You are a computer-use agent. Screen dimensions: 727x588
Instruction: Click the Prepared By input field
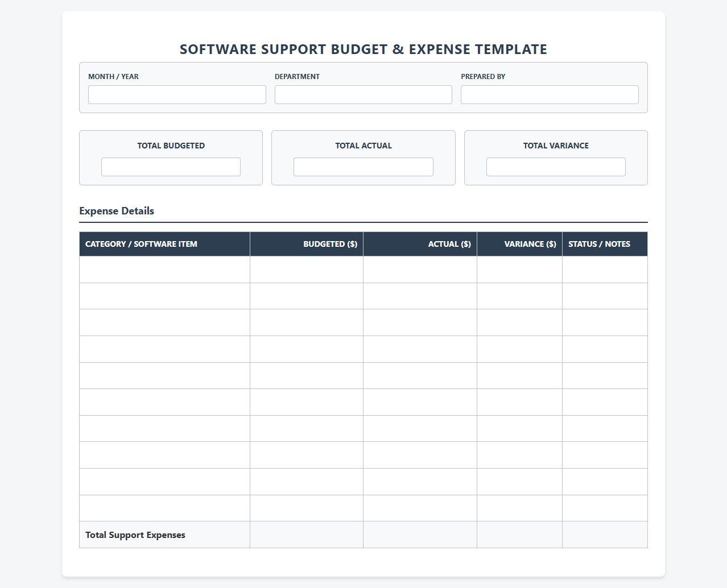[550, 94]
